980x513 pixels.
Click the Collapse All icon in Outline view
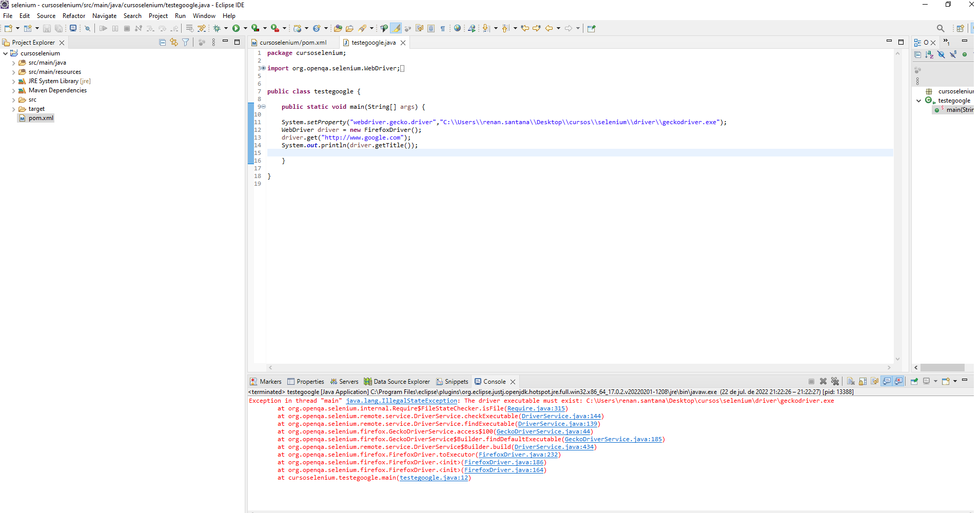(x=918, y=54)
